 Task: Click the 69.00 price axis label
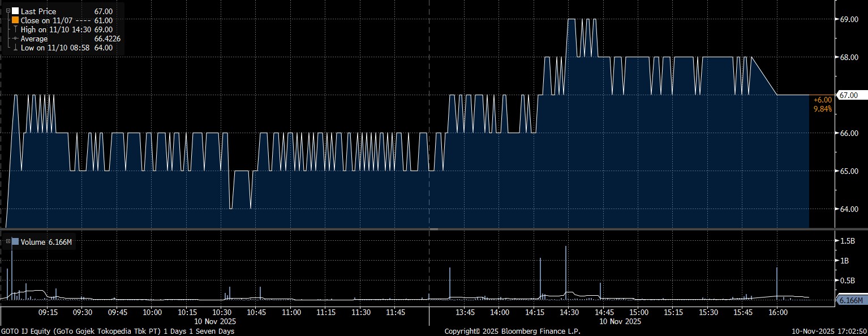tap(849, 19)
